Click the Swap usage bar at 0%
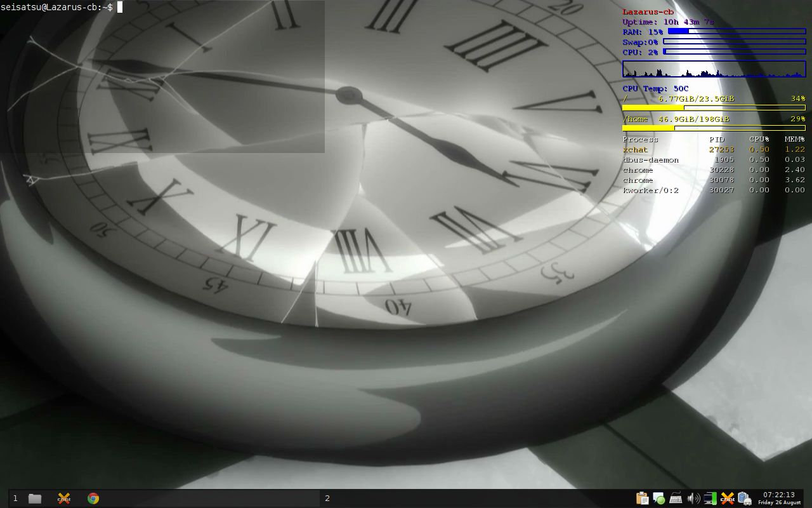812x508 pixels. 734,41
